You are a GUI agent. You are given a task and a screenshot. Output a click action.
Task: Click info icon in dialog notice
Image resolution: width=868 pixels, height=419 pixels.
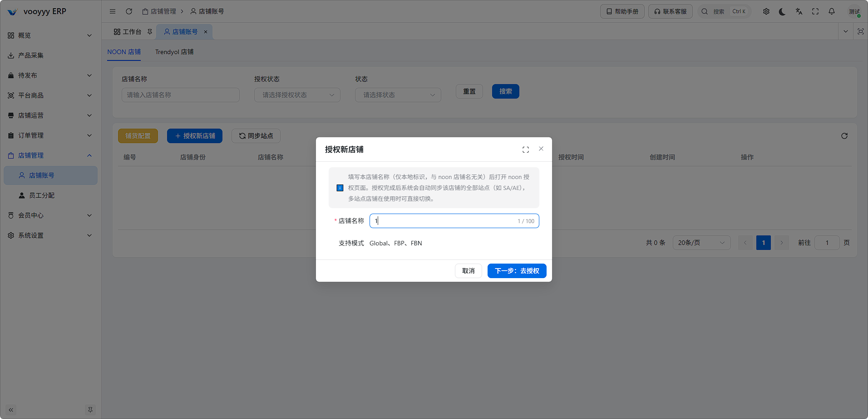tap(340, 188)
